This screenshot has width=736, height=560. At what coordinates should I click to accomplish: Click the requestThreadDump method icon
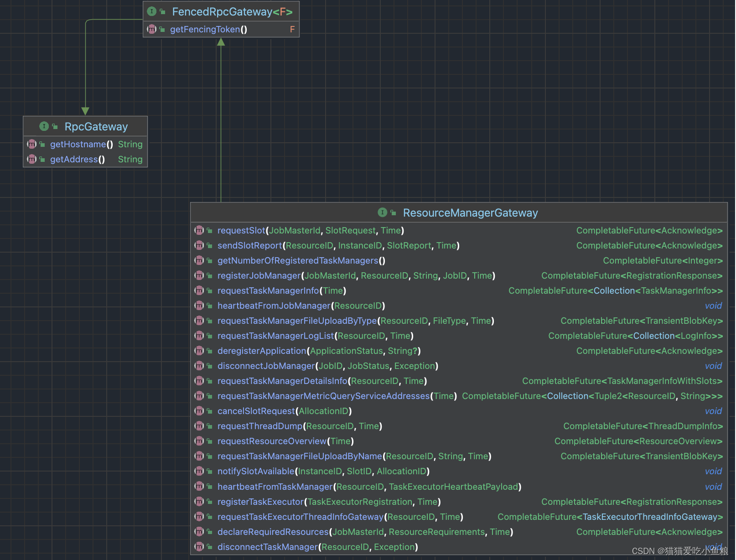[199, 426]
